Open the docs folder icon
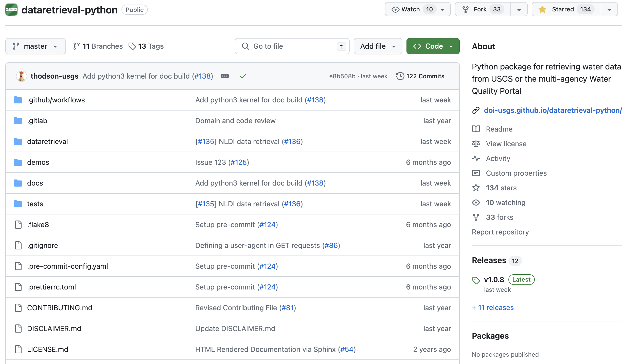Screen dimensions: 639x364 point(18,183)
